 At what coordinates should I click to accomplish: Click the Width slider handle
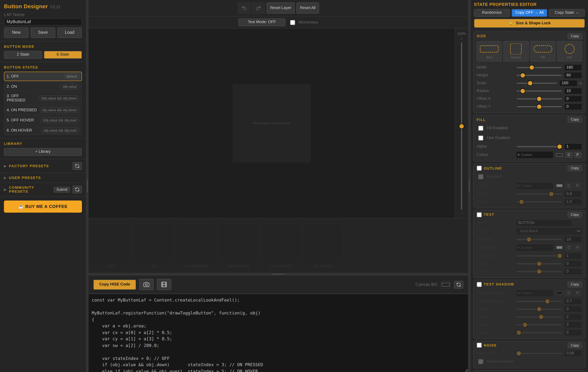pos(532,68)
